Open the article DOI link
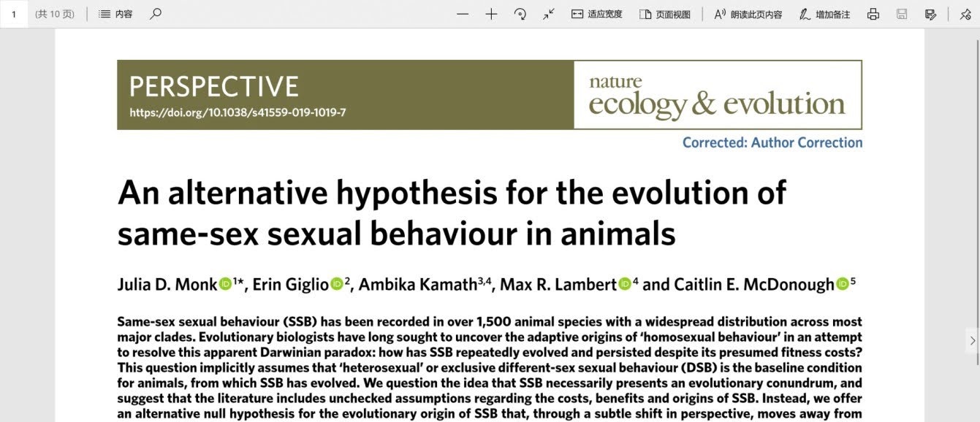Viewport: 980px width, 422px height. pos(238,112)
